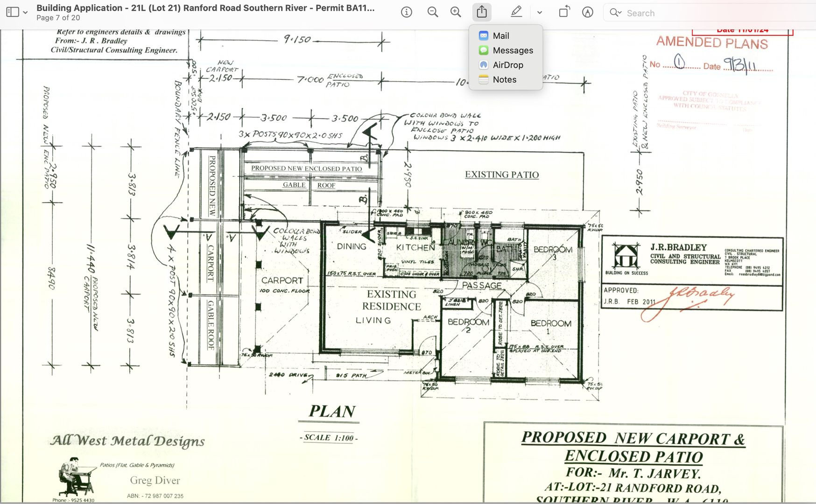Click the 'All West Metal Designs' logo text
Viewport: 816px width, 504px height.
(127, 441)
